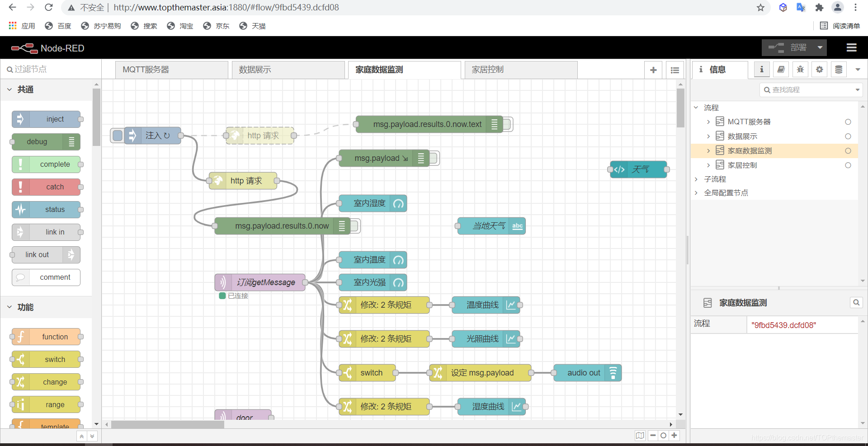This screenshot has height=446, width=868.
Task: Collapse the 共通 palette category
Action: coord(46,89)
